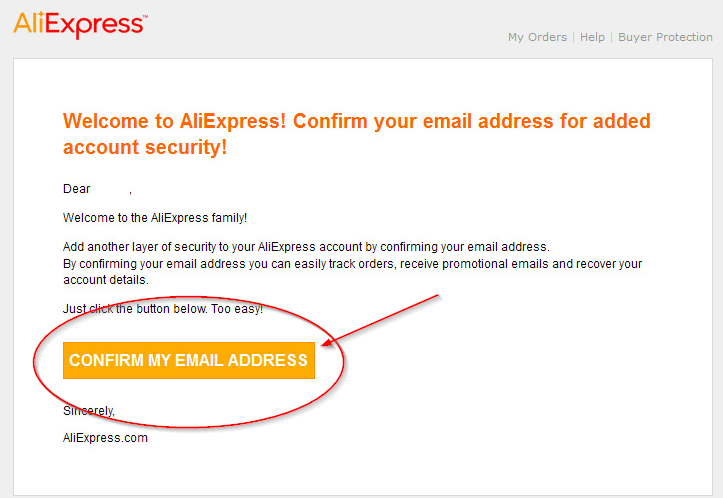Click the 'Sincerely,' closing text

pos(89,410)
